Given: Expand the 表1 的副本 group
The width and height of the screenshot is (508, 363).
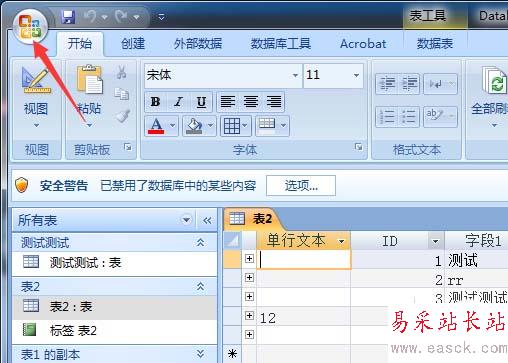Looking at the screenshot, I should click(200, 354).
